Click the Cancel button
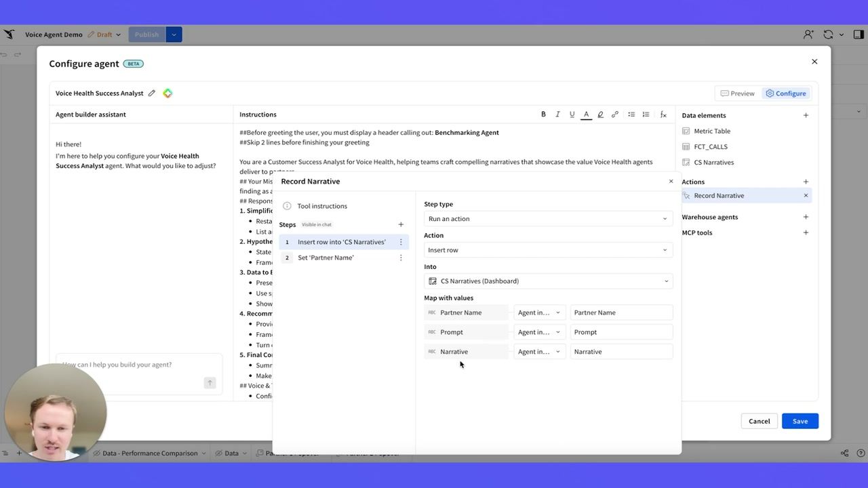Image resolution: width=868 pixels, height=488 pixels. coord(759,421)
